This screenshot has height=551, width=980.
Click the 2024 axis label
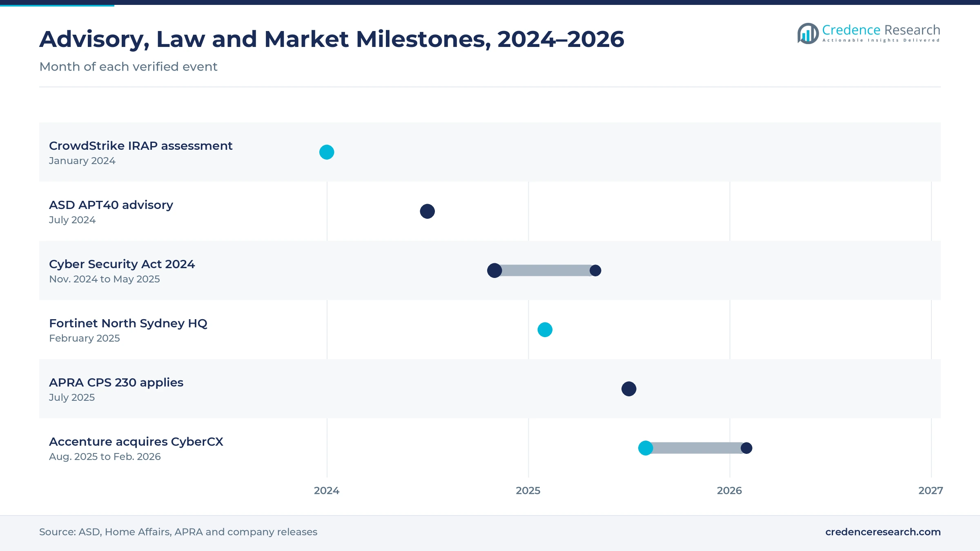tap(327, 491)
